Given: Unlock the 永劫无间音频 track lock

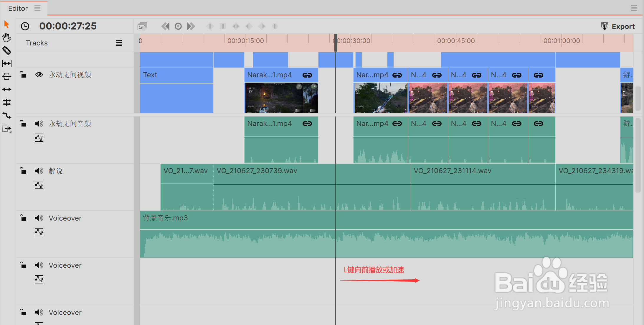Looking at the screenshot, I should click(x=23, y=123).
